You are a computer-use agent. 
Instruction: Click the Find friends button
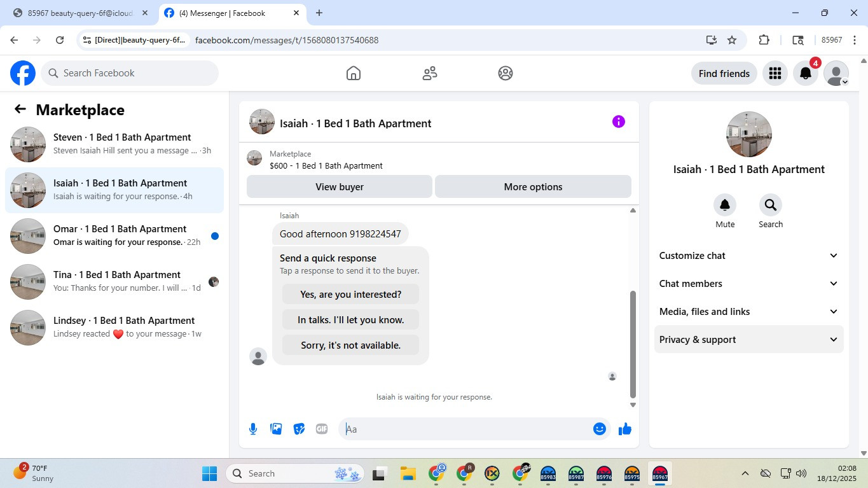(x=724, y=73)
